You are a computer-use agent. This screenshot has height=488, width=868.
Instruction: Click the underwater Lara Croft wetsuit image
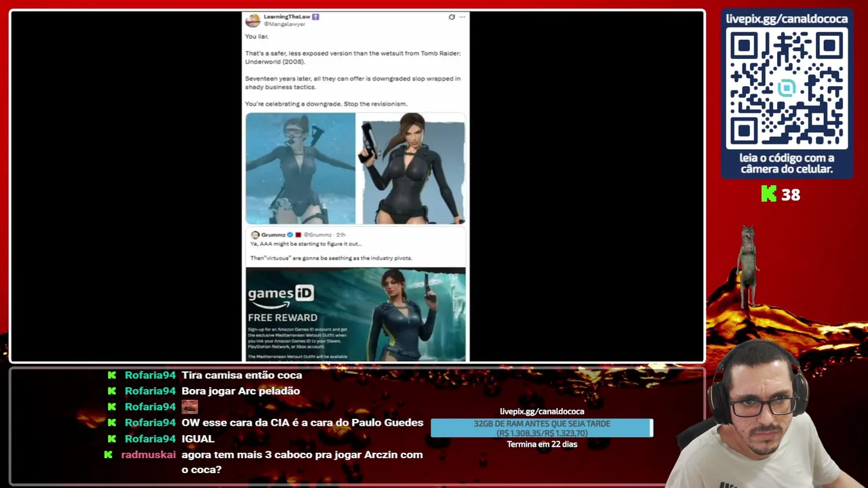[x=300, y=168]
